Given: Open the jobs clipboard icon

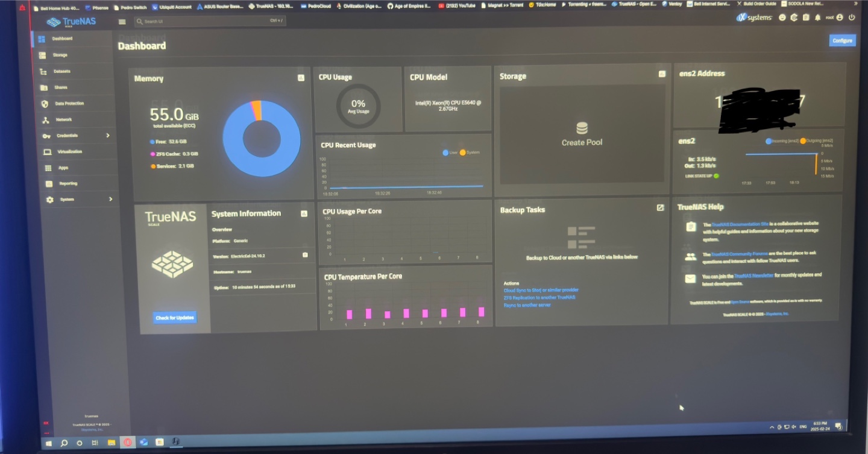Looking at the screenshot, I should pyautogui.click(x=806, y=17).
